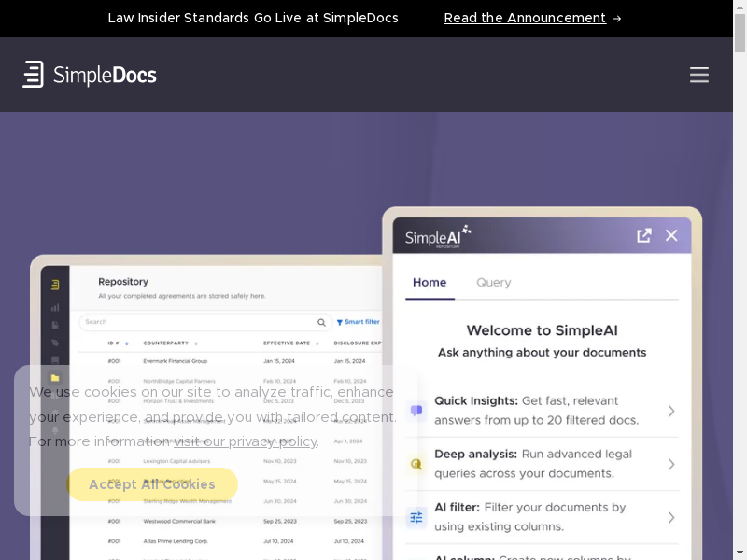Click the AI filter sliders icon
This screenshot has height=560, width=747.
pyautogui.click(x=416, y=517)
